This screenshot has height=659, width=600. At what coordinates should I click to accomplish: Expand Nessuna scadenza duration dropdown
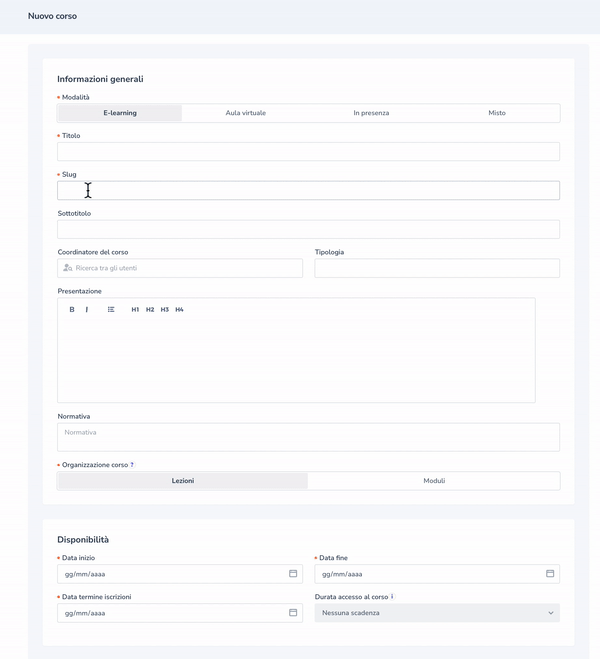[437, 613]
